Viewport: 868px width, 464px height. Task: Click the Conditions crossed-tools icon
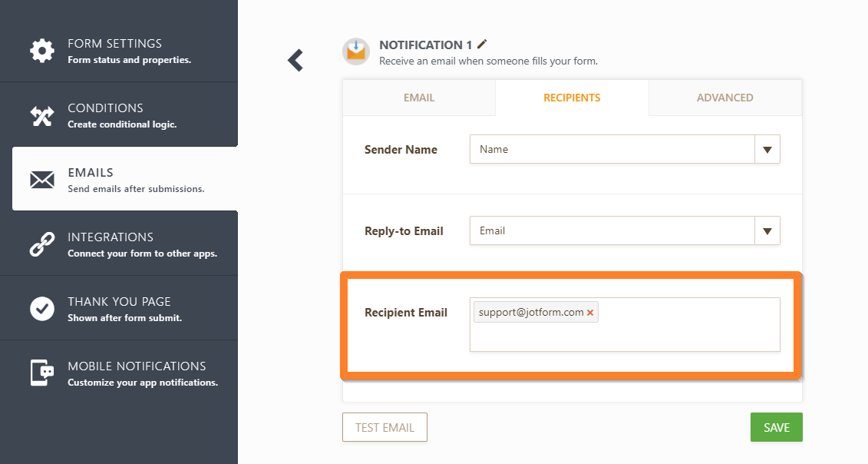pyautogui.click(x=42, y=115)
